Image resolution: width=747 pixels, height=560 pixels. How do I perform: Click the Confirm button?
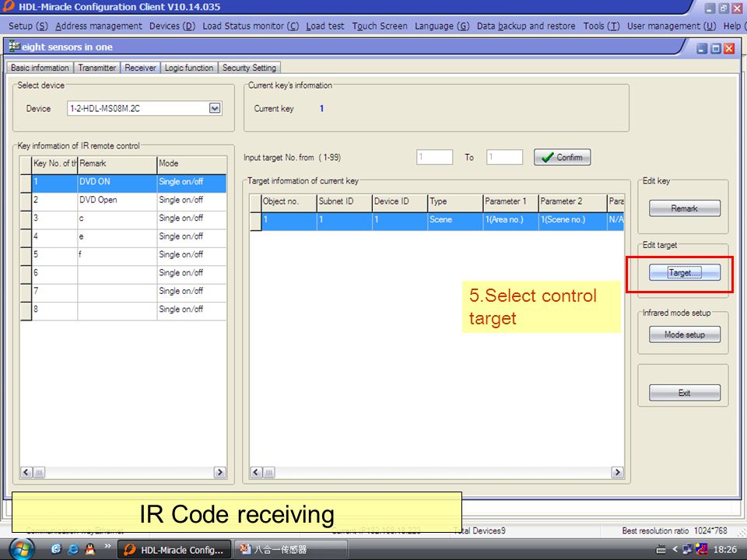(562, 157)
